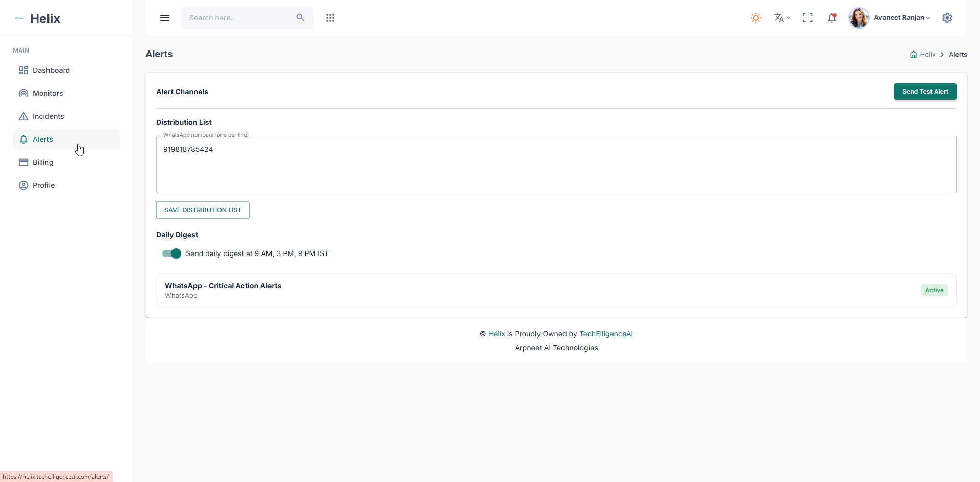980x482 pixels.
Task: Click the notification bell icon
Action: (x=832, y=18)
